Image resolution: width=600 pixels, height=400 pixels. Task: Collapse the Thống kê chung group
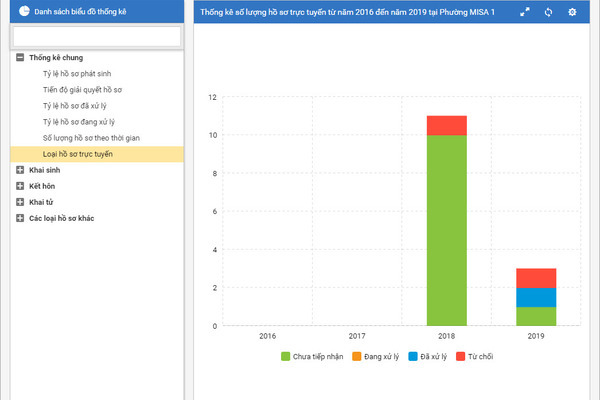coord(20,58)
